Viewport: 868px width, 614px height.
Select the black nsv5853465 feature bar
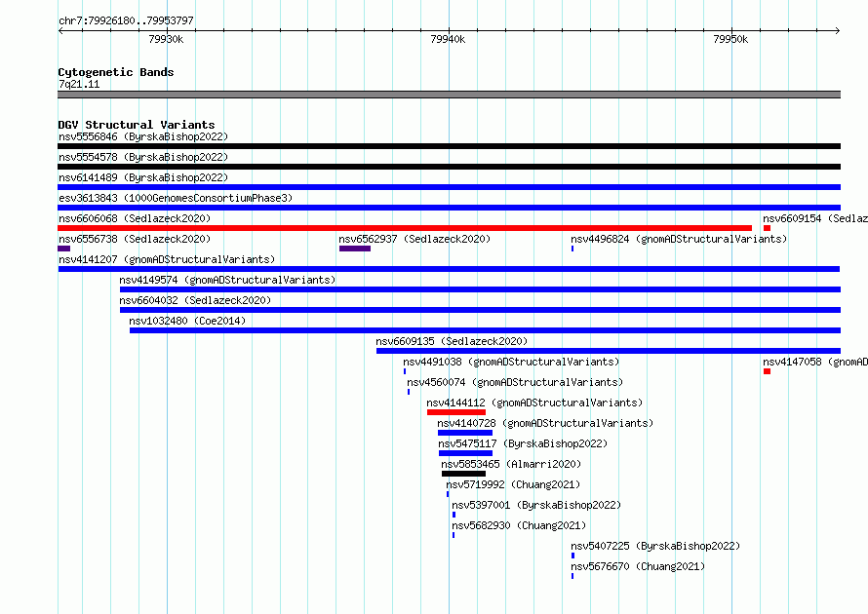tap(464, 474)
